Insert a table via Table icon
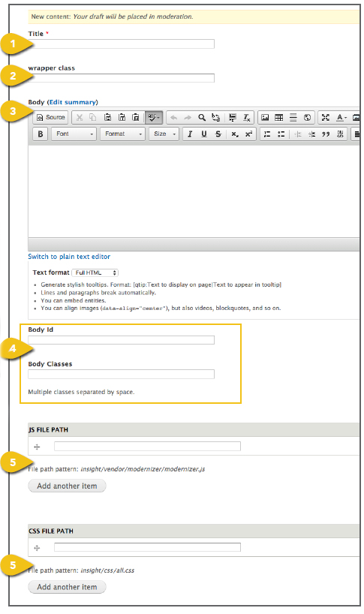This screenshot has width=364, height=614. coord(279,118)
